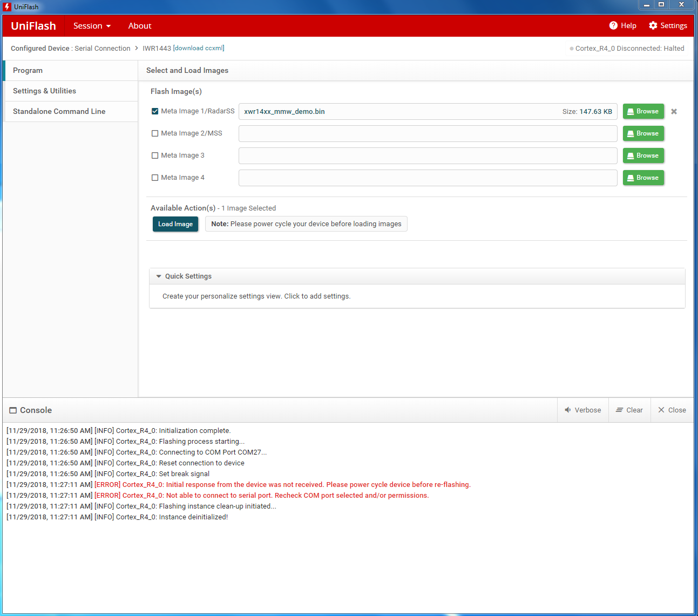Browse for Meta Image 2/MSS file
This screenshot has width=698, height=616.
tap(643, 133)
